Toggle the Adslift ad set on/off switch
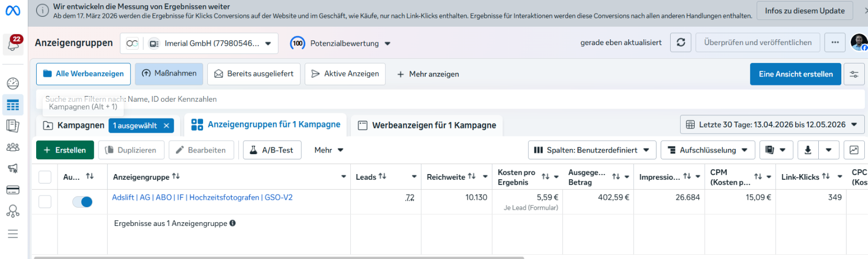Viewport: 868px width, 259px height. [82, 202]
